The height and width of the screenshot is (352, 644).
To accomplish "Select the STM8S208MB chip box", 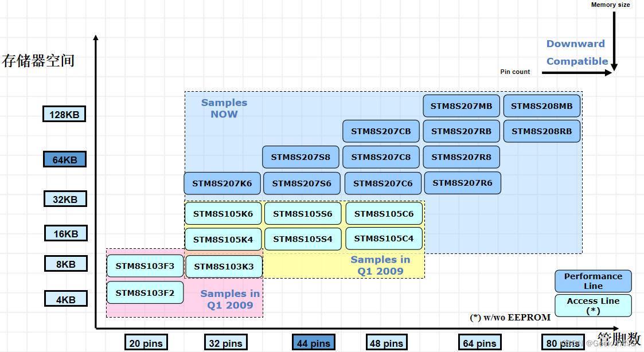I will 541,105.
